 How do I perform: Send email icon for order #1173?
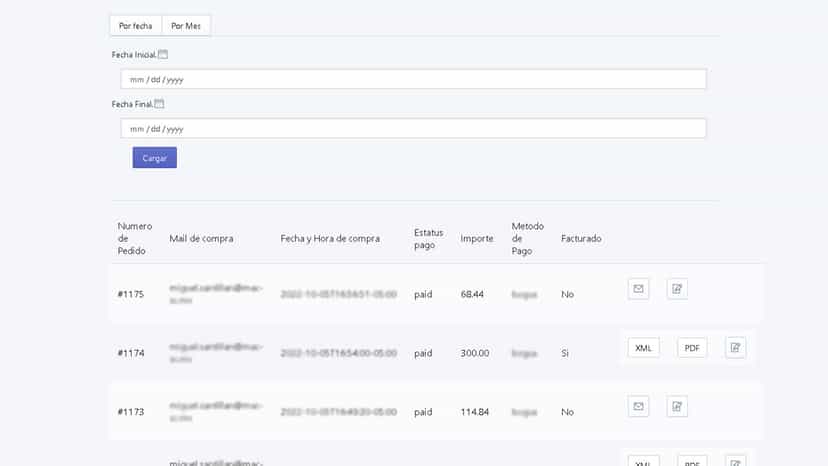tap(638, 406)
